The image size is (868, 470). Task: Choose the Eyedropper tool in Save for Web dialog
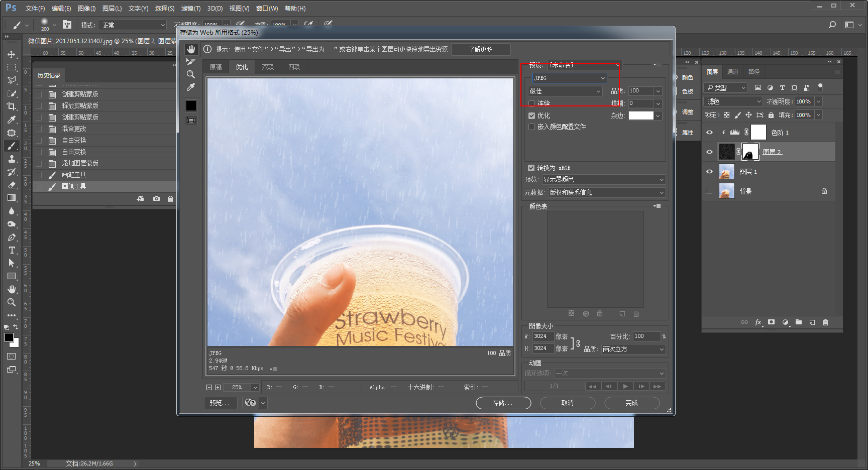191,87
